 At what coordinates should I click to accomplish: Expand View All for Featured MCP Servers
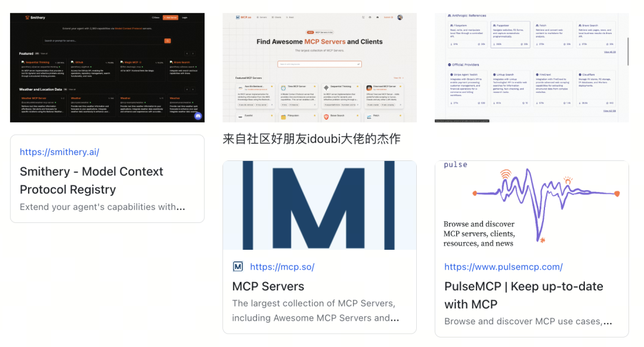(x=398, y=78)
